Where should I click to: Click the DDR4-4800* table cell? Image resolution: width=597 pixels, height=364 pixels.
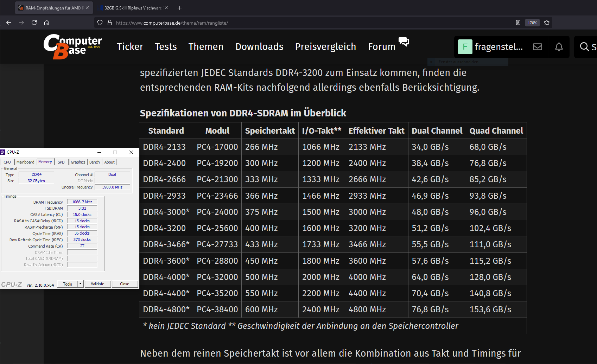pyautogui.click(x=166, y=309)
